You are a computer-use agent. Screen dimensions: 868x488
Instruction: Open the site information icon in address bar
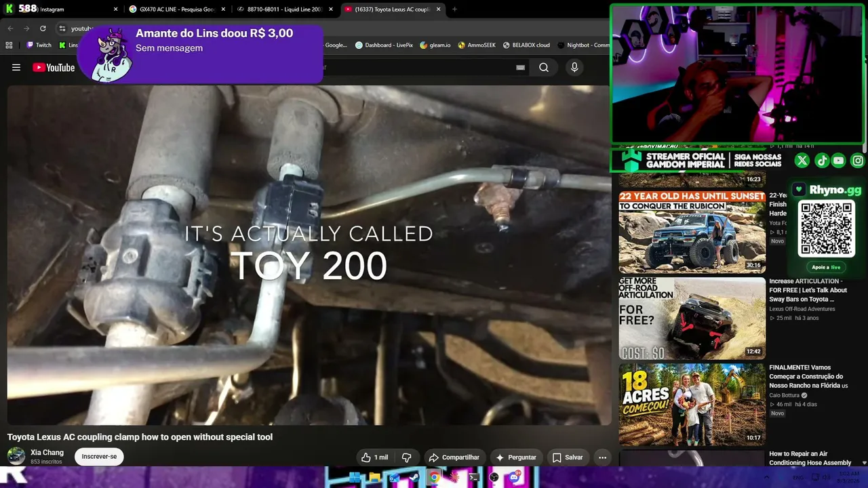pyautogui.click(x=62, y=28)
